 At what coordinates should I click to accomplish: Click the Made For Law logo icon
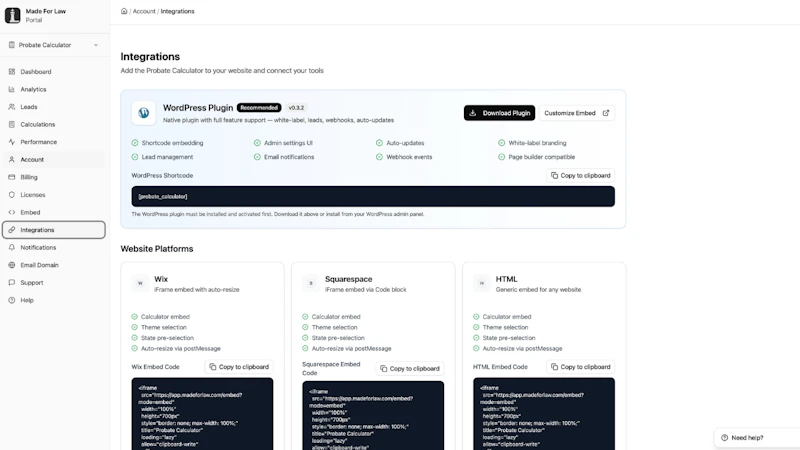point(13,15)
